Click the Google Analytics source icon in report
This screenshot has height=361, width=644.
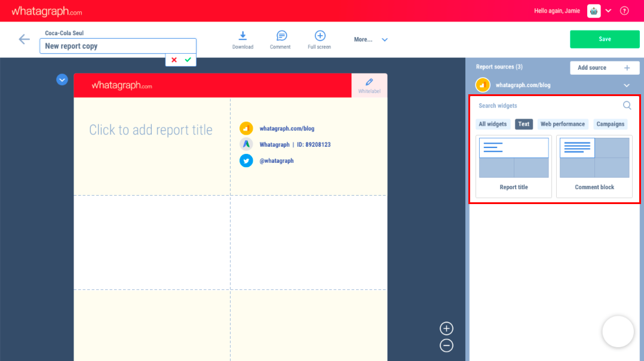pos(246,128)
